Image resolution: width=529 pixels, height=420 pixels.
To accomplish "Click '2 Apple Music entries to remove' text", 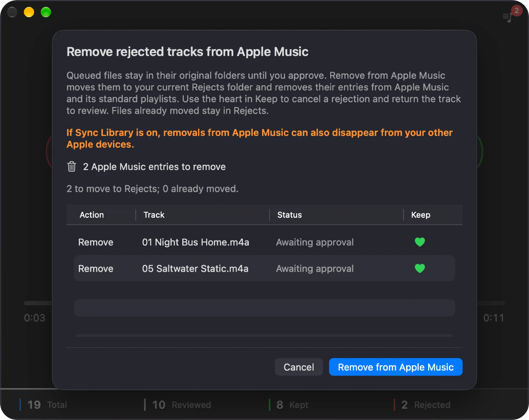I will pos(154,167).
